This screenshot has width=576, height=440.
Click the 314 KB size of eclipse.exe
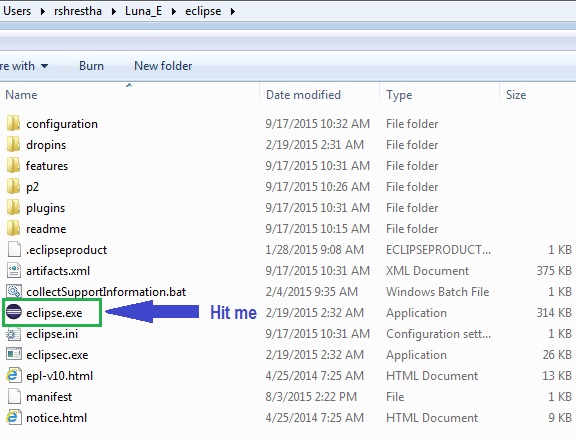click(x=554, y=313)
